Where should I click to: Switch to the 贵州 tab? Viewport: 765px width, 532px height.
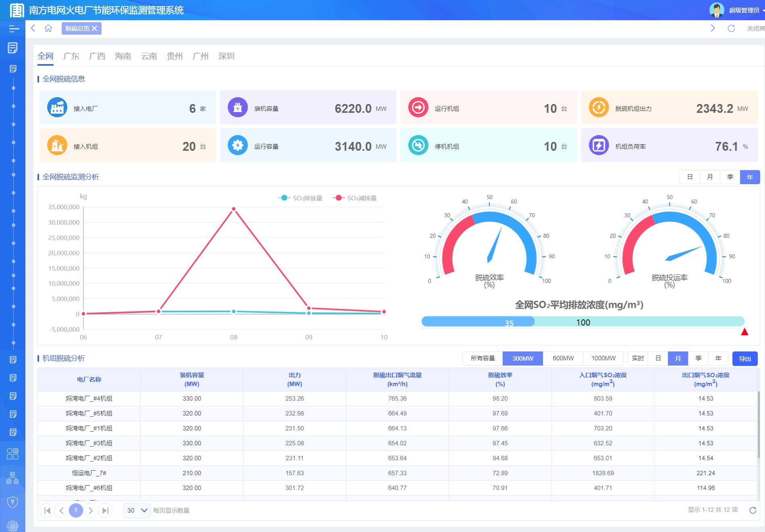[x=175, y=56]
